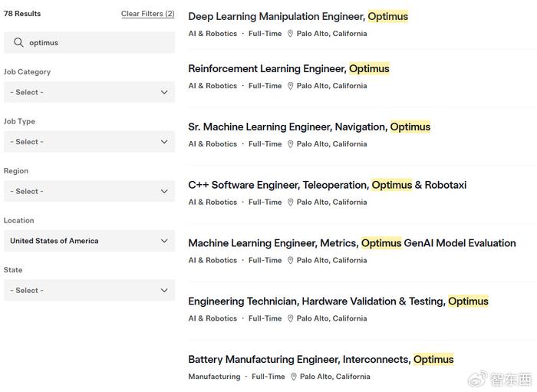
Task: Click location pin for Deep Learning Manipulation job
Action: (x=290, y=34)
